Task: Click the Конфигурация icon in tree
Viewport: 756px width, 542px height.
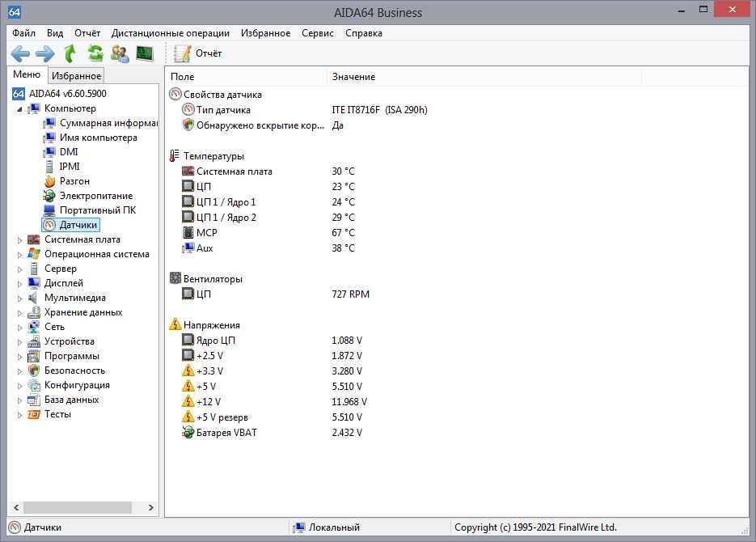Action: click(x=34, y=385)
